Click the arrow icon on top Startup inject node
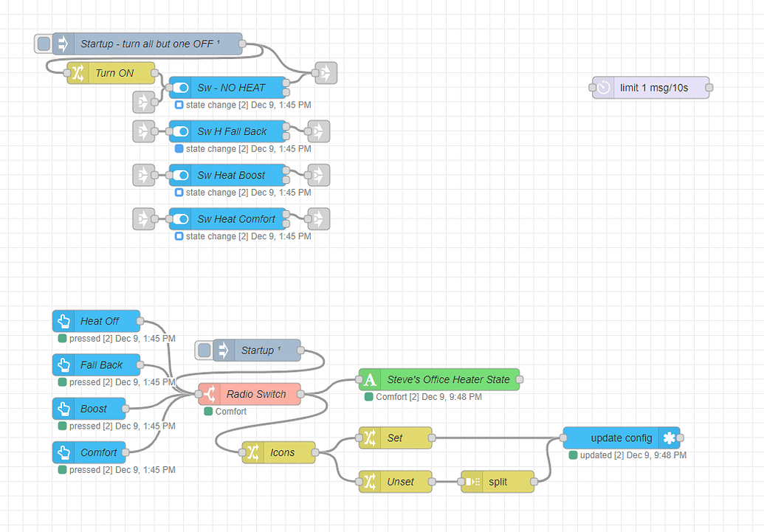 (x=63, y=44)
